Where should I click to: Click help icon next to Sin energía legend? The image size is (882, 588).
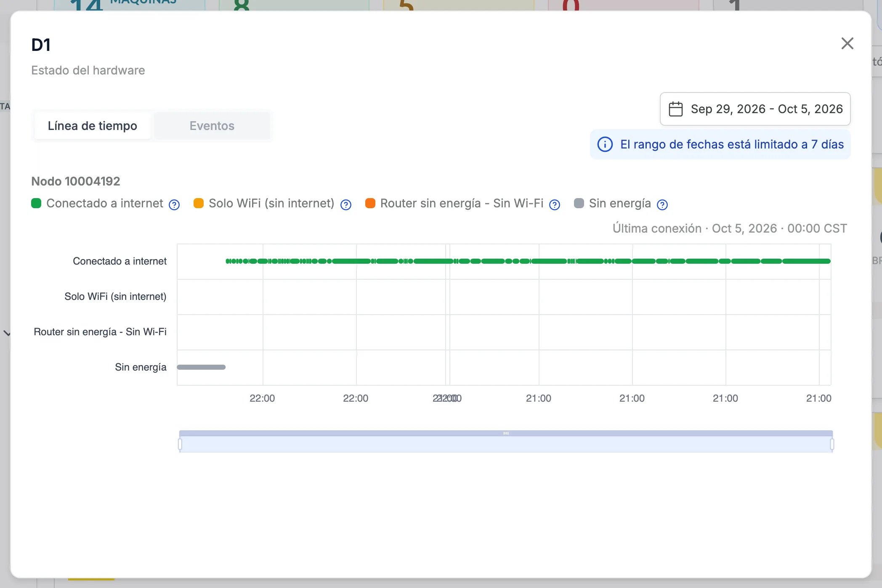(x=662, y=204)
